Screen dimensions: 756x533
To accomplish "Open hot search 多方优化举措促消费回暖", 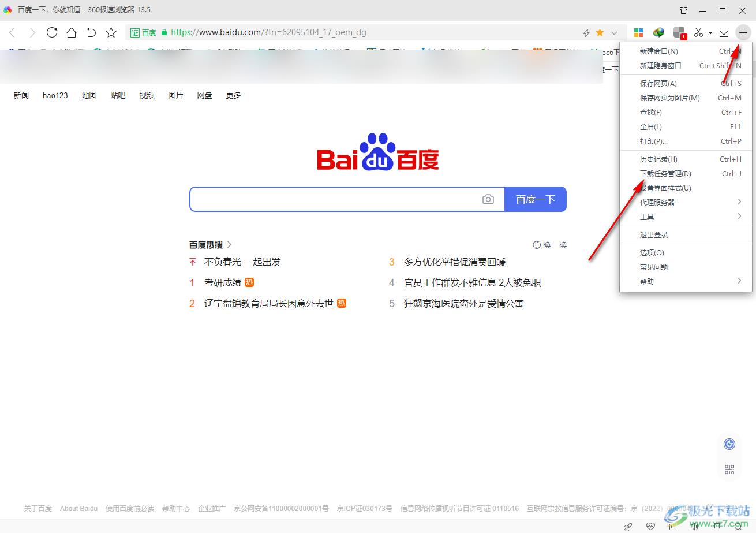I will (455, 262).
